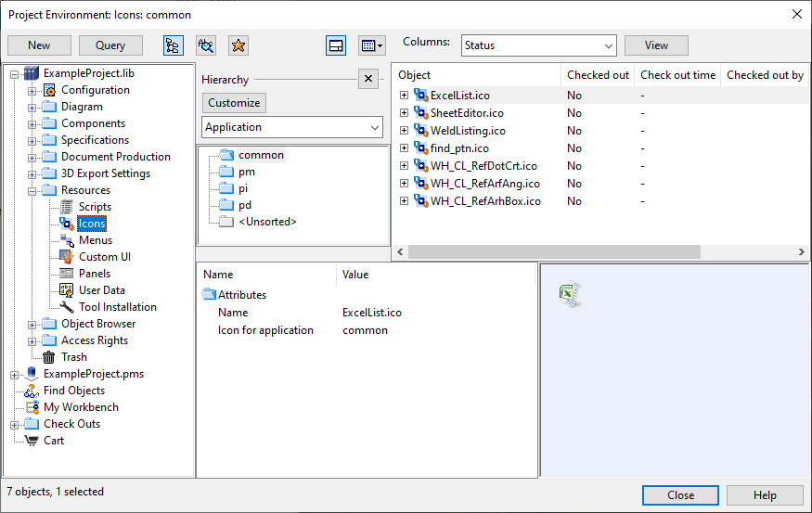Open the Columns Status combo box
This screenshot has width=812, height=513.
tap(538, 45)
